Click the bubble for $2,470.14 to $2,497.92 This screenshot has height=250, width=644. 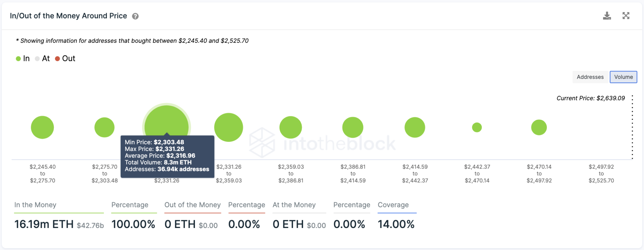(539, 127)
